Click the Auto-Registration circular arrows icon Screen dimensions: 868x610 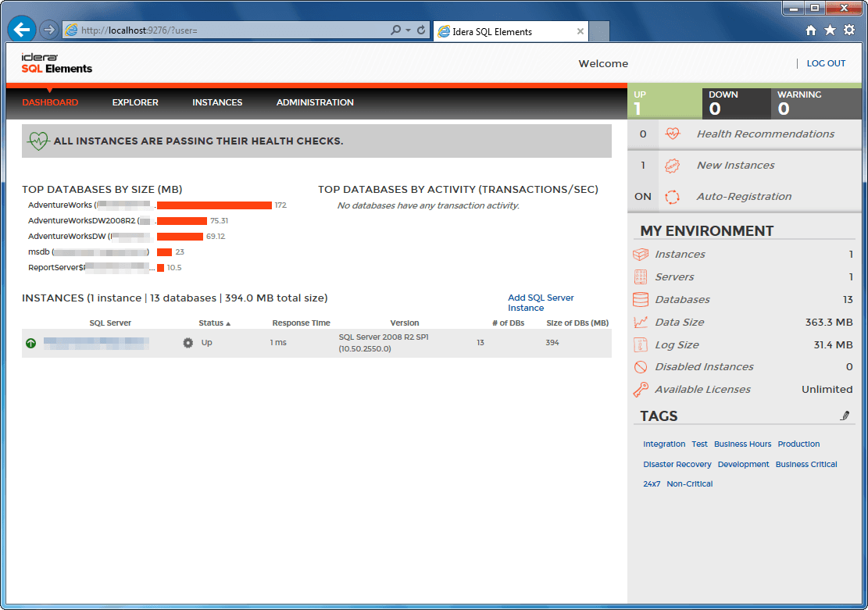tap(672, 197)
